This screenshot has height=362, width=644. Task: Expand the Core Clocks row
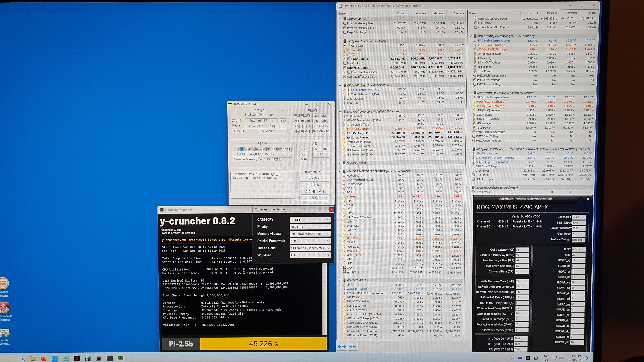(x=344, y=59)
